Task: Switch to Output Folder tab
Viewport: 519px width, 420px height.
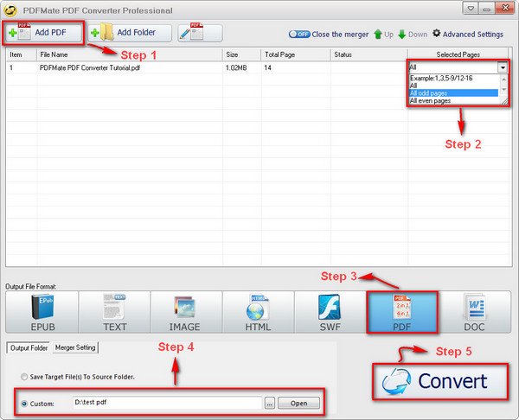Action: point(29,348)
